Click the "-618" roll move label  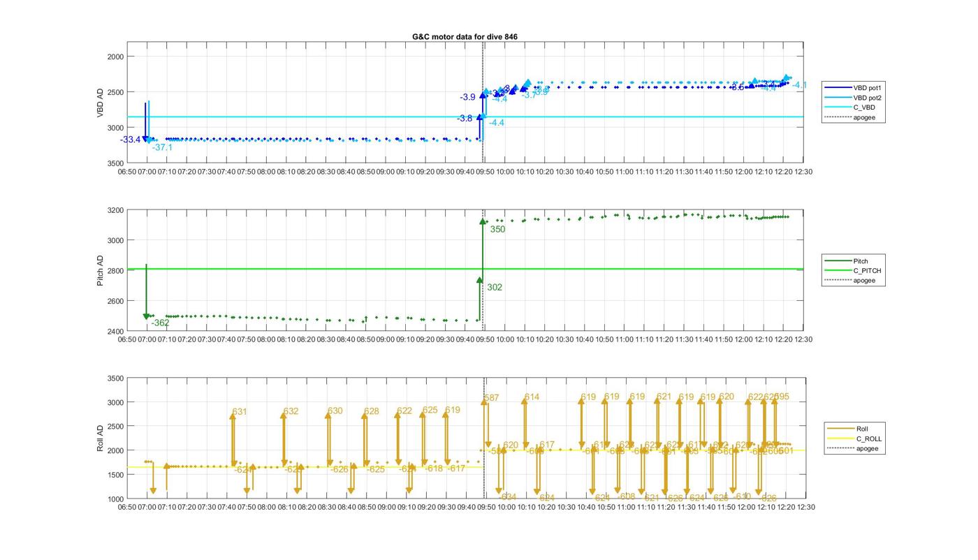tap(435, 469)
